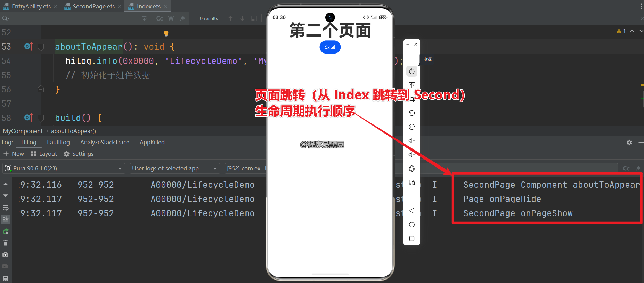Close the EntryAbility.ets tab

pos(56,6)
